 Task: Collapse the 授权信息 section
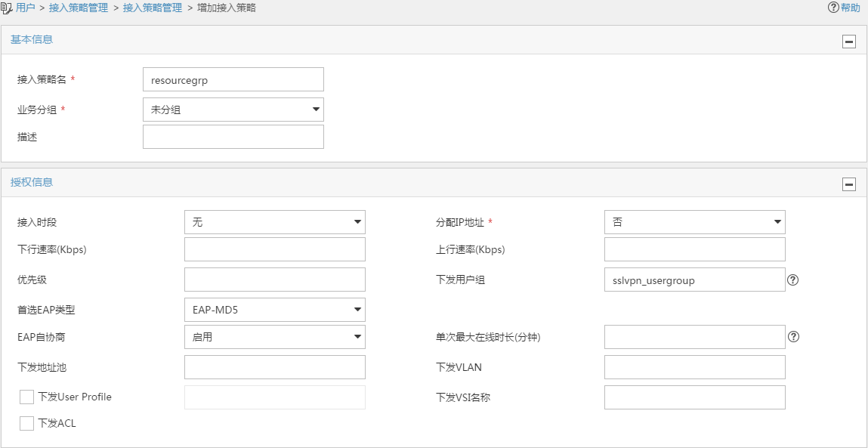[849, 184]
